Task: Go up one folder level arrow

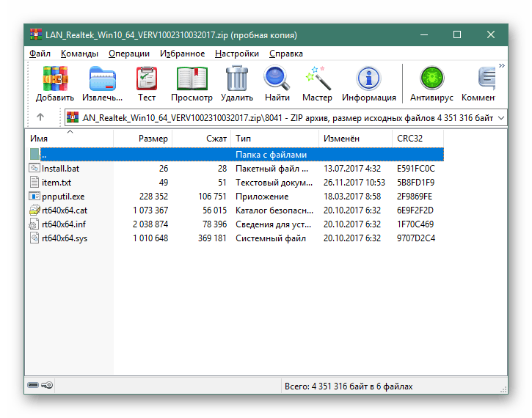Action: pos(40,117)
